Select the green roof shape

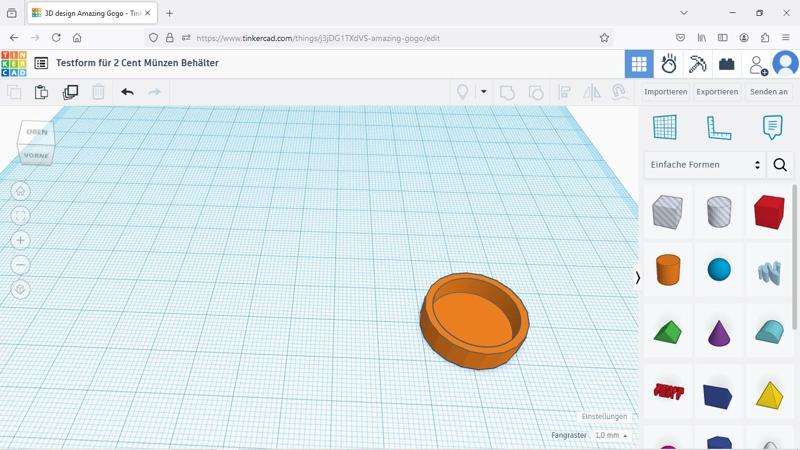coord(667,332)
